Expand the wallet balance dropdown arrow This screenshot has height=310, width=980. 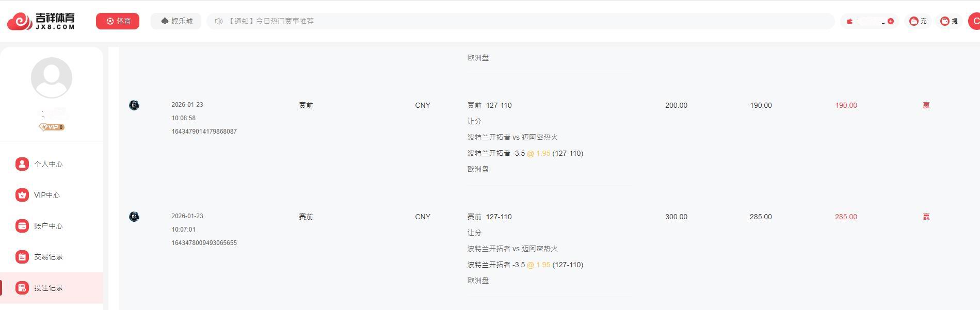tap(883, 22)
